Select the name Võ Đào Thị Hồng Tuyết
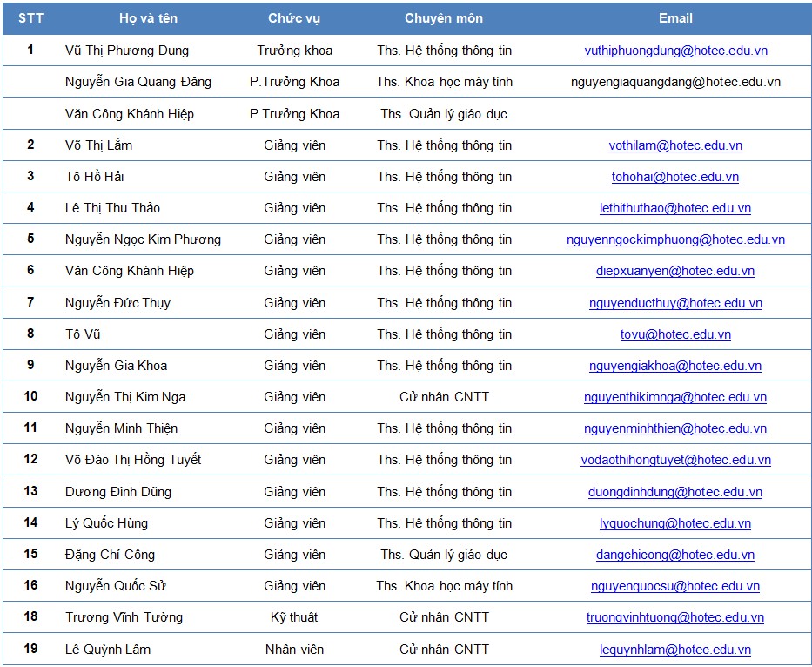Viewport: 812px width, 667px height. [x=133, y=460]
